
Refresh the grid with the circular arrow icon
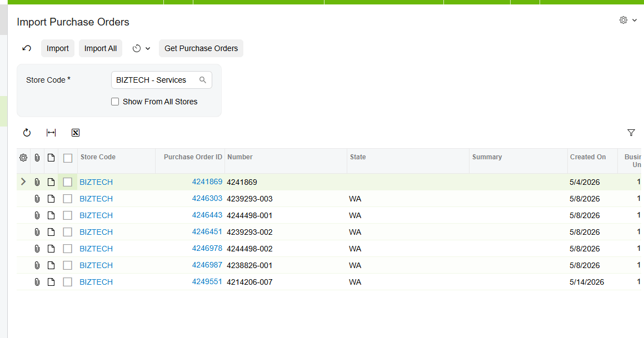pos(27,133)
